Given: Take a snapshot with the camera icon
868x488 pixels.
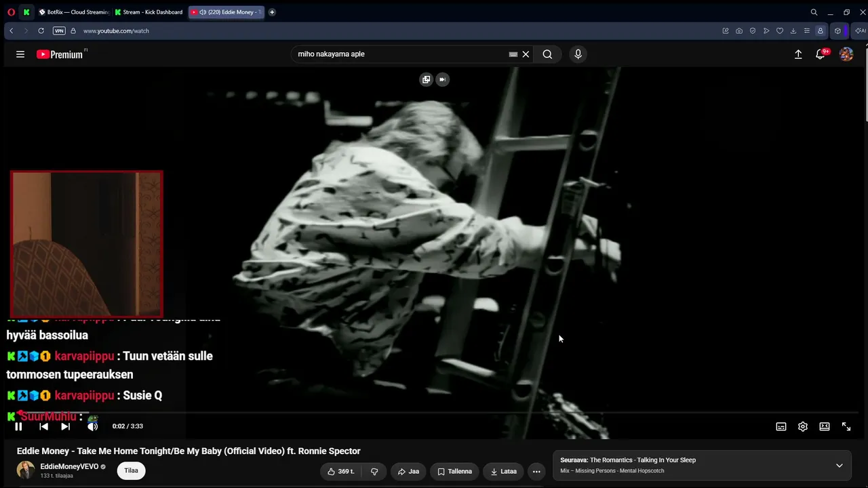Looking at the screenshot, I should (x=739, y=30).
